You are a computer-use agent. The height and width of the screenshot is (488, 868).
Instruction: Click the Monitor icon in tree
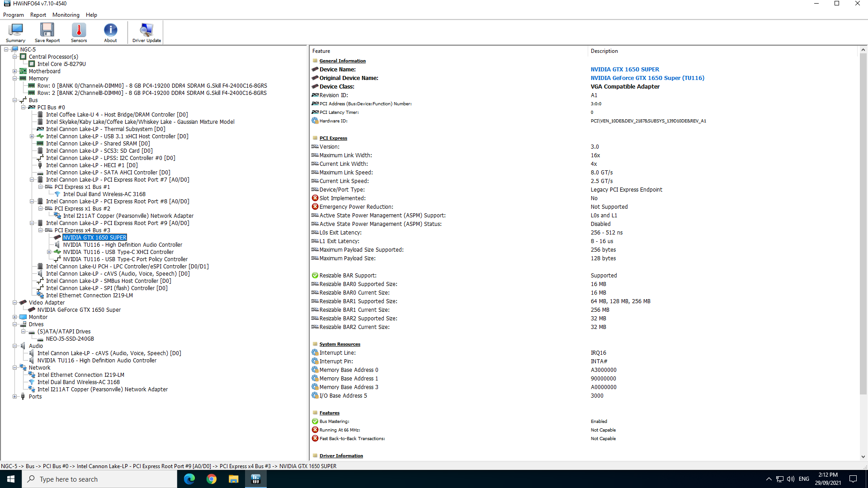[23, 317]
